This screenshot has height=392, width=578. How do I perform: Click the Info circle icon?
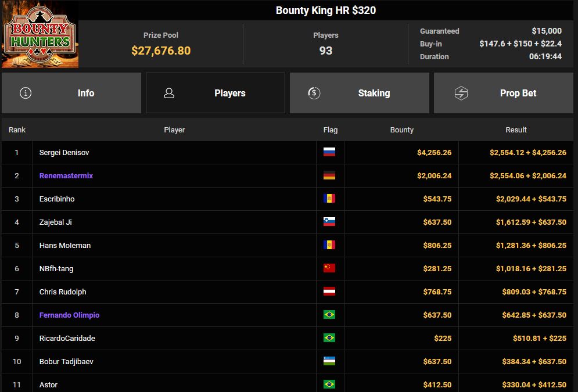(x=26, y=93)
